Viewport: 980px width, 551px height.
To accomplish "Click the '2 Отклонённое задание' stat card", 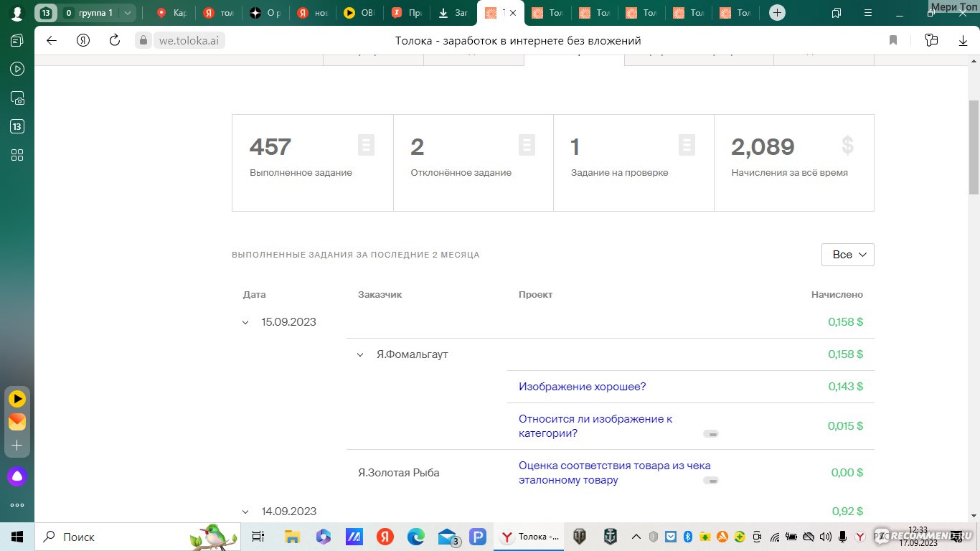I will (473, 163).
